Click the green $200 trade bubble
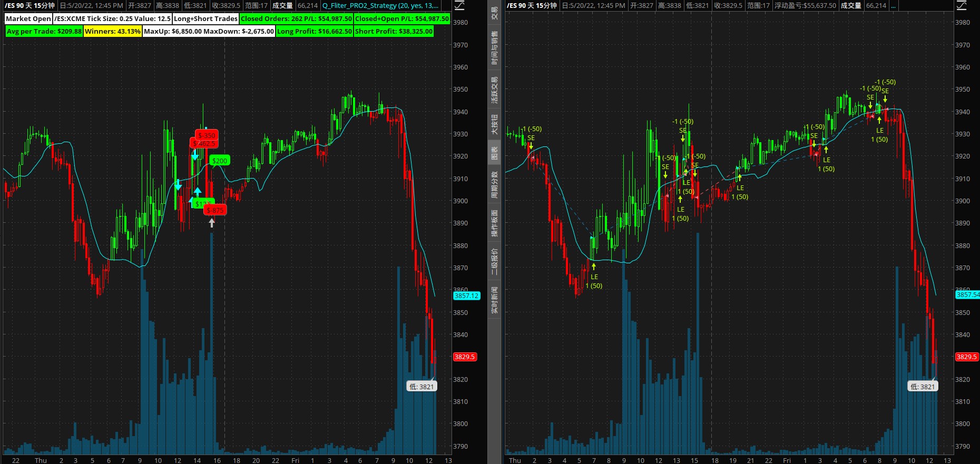 pos(220,161)
